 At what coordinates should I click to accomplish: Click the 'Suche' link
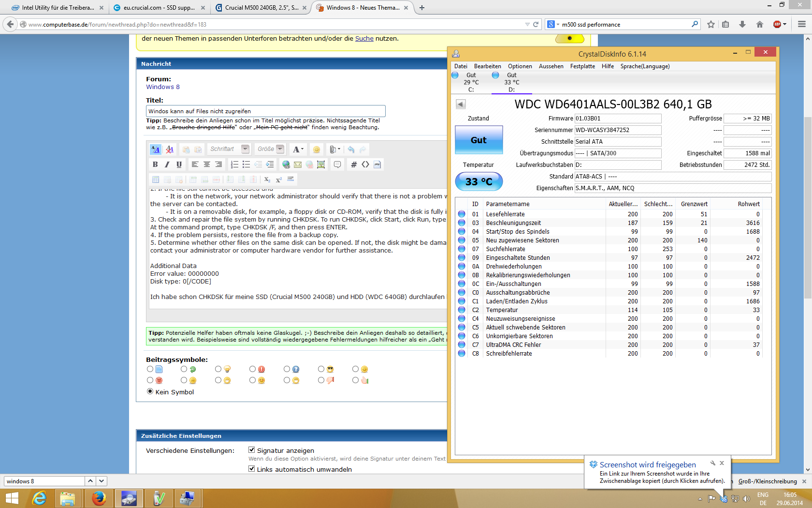364,39
